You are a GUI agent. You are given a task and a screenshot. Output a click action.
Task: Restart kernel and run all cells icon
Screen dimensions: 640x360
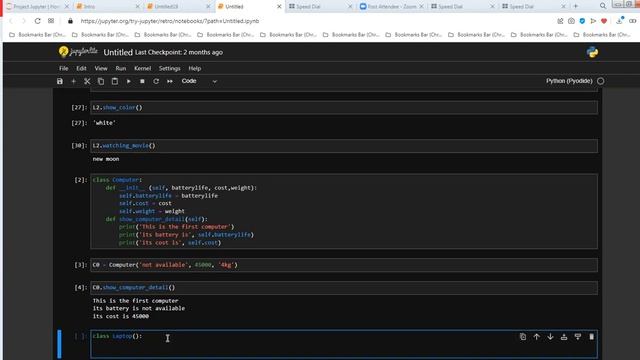pyautogui.click(x=170, y=81)
